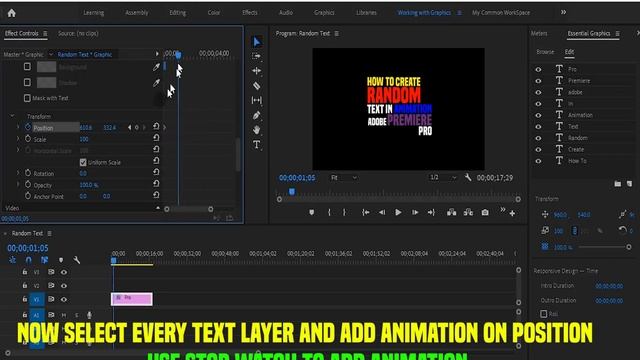Toggle Background checkbox

click(27, 67)
